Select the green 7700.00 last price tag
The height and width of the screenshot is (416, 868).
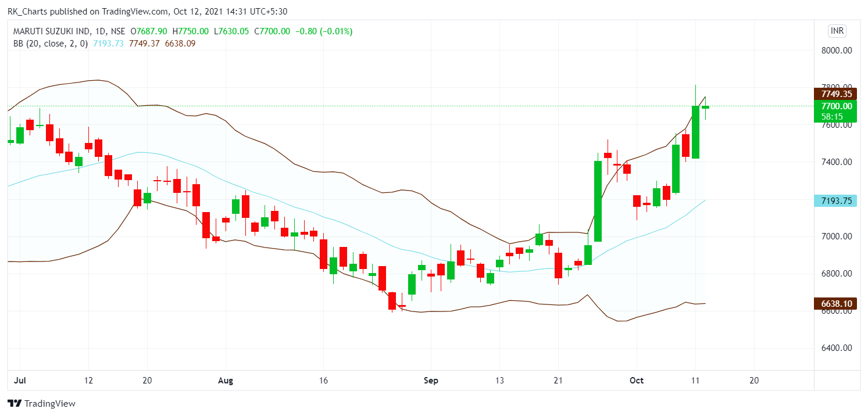tap(836, 106)
